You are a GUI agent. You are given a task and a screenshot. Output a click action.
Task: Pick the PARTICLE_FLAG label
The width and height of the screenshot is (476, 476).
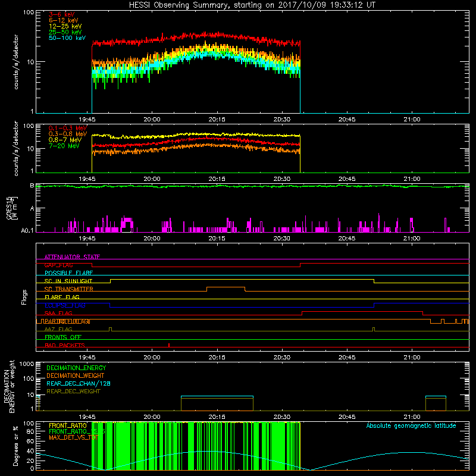click(67, 321)
